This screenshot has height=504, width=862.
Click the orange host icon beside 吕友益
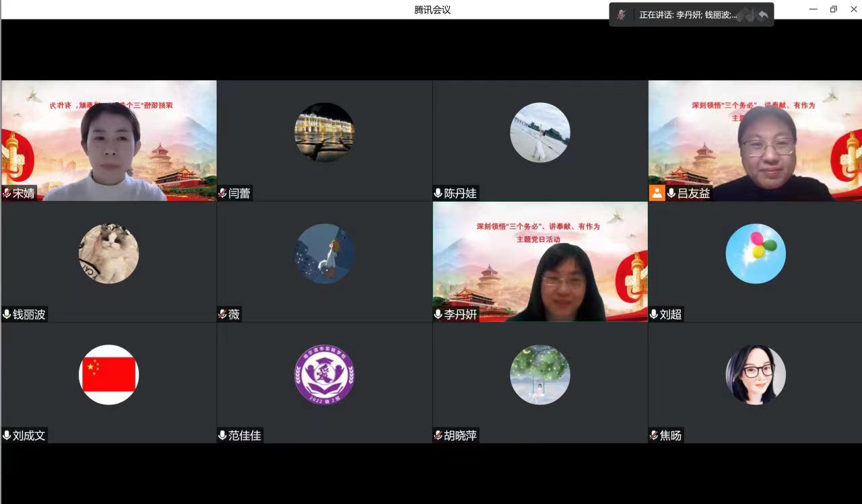pyautogui.click(x=657, y=193)
